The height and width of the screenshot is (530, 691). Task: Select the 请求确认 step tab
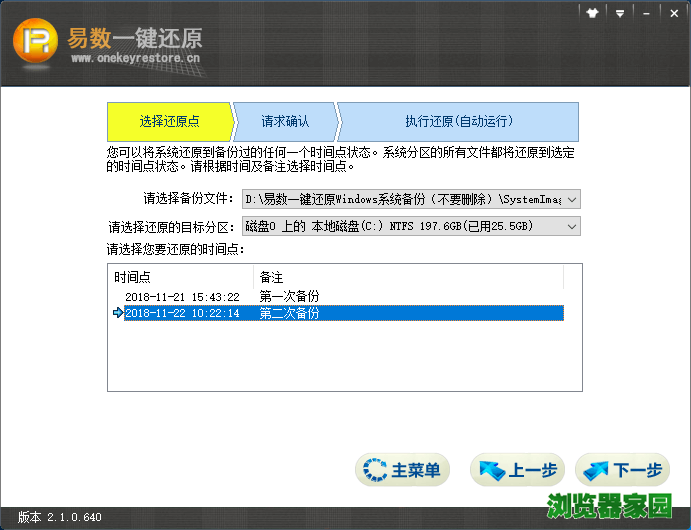(285, 122)
